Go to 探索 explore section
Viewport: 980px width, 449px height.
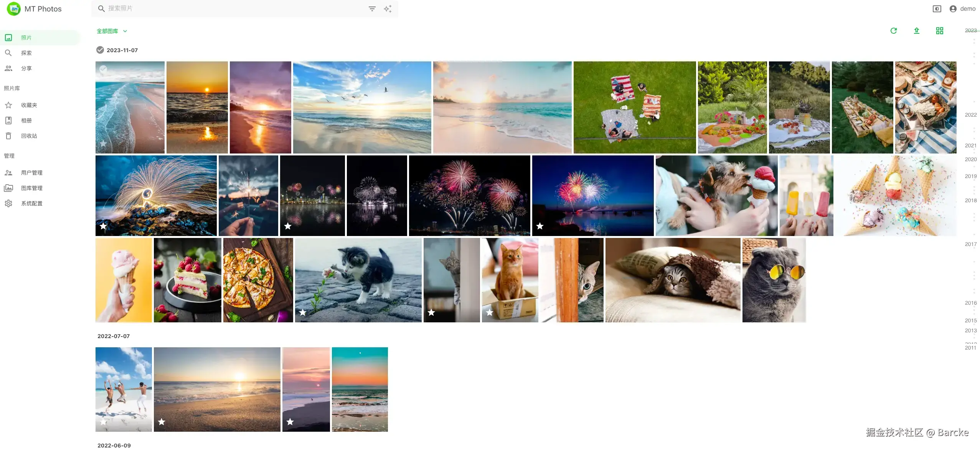[26, 53]
